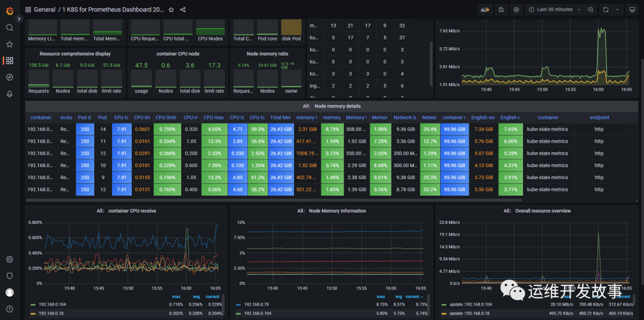The image size is (644, 320).
Task: Open the refresh interval dropdown arrow
Action: pyautogui.click(x=617, y=10)
